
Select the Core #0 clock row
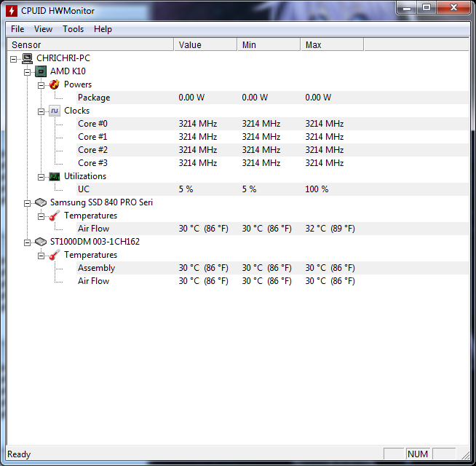pyautogui.click(x=272, y=124)
